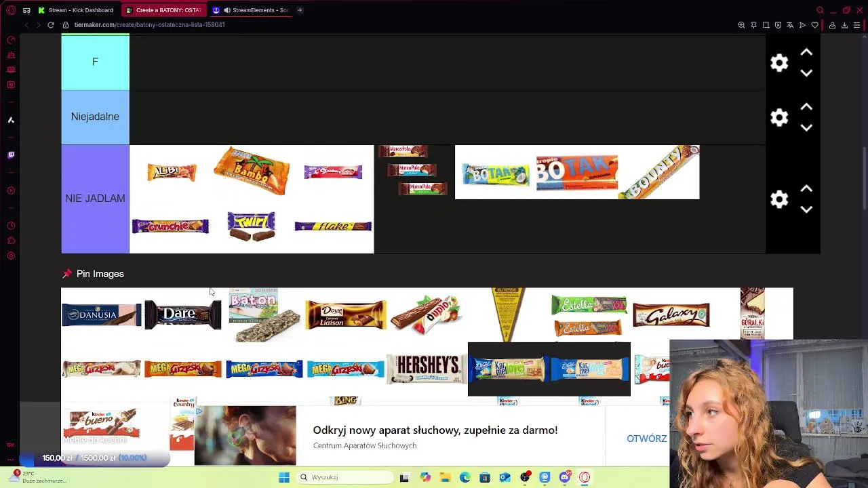Click the F tier label
The width and height of the screenshot is (868, 488).
pos(95,62)
